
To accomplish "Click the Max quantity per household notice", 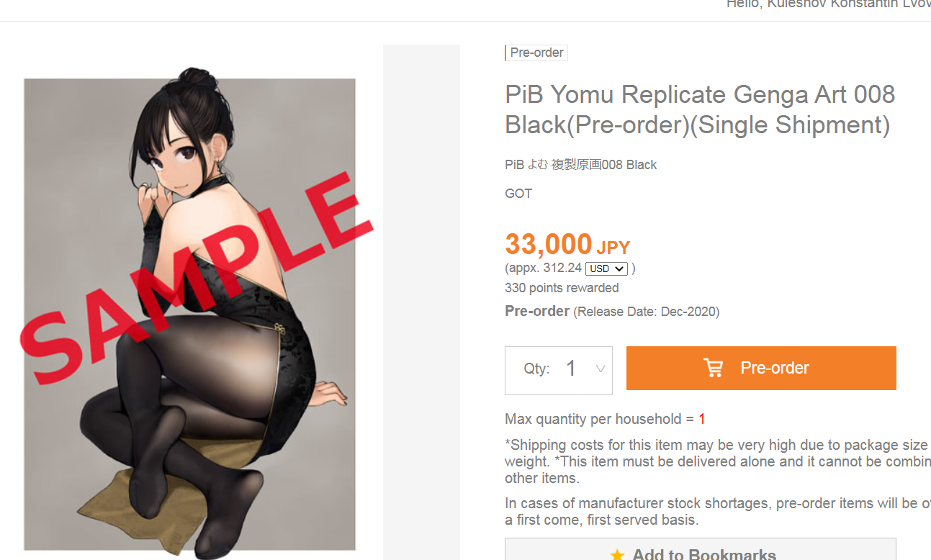I will click(x=605, y=419).
